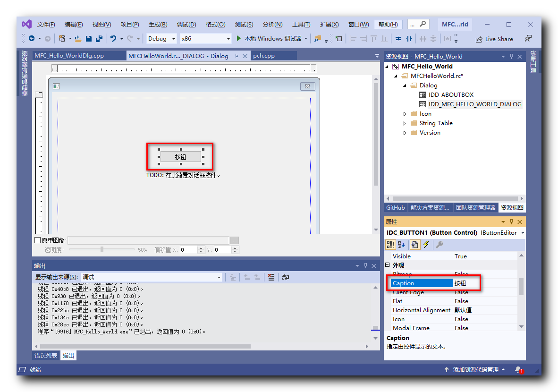Click the align bottoms icon
The height and width of the screenshot is (392, 558).
pyautogui.click(x=384, y=38)
